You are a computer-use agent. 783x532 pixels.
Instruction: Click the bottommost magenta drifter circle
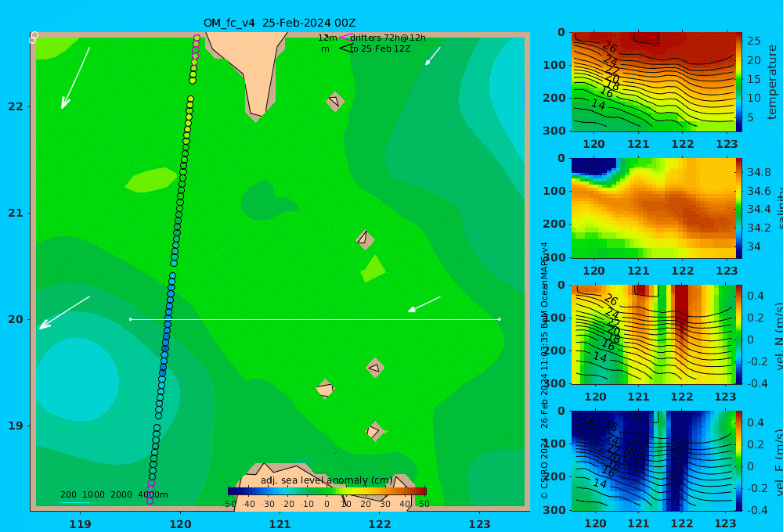click(x=150, y=501)
